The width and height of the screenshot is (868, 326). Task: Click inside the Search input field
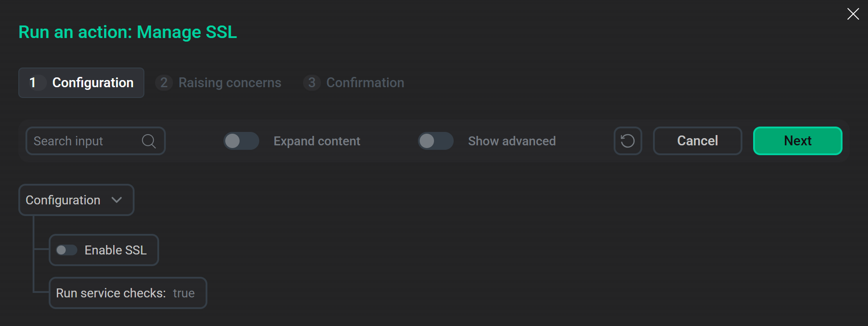(80, 141)
